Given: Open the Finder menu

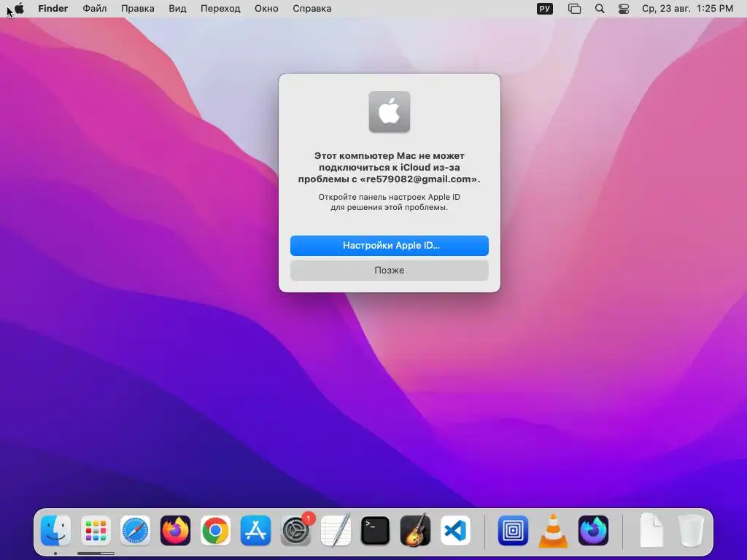Looking at the screenshot, I should point(53,9).
